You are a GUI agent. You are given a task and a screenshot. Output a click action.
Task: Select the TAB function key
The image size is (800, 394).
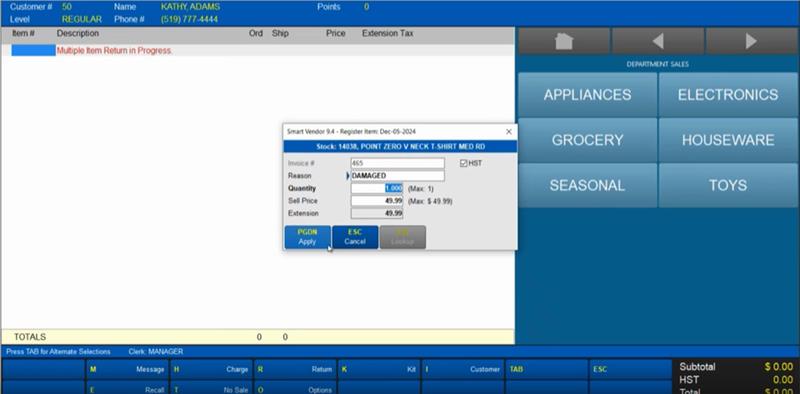coord(546,369)
